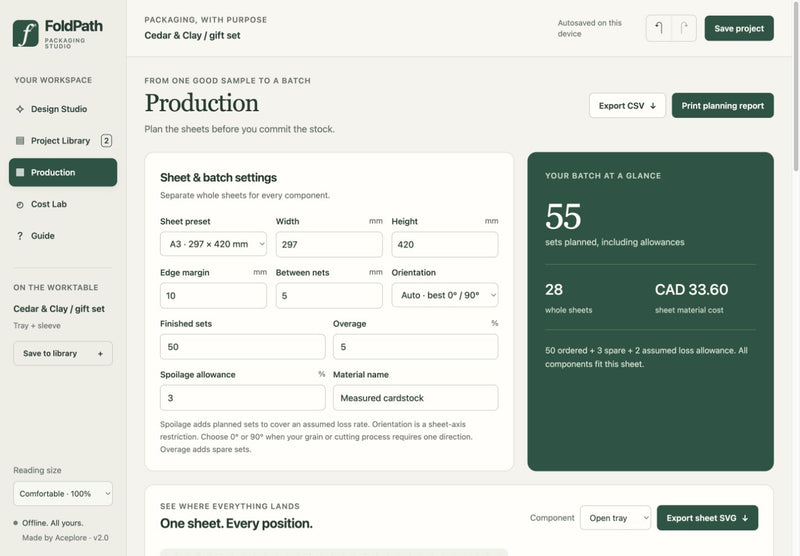Click the 'Production' page heading

[202, 103]
